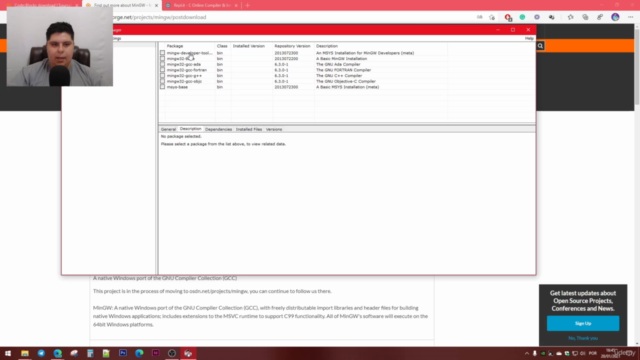Click the NVIDIA tray icon
Viewport: 640px width, 360px height.
tap(543, 353)
